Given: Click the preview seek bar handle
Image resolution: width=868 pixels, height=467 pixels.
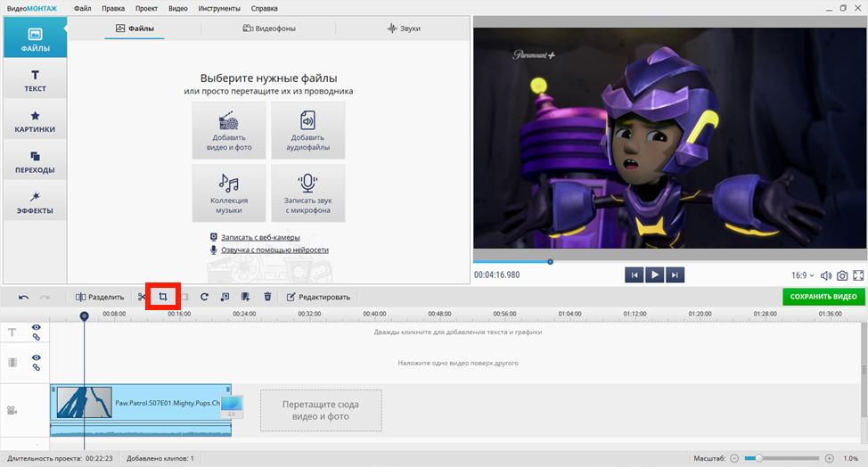Looking at the screenshot, I should (x=550, y=262).
